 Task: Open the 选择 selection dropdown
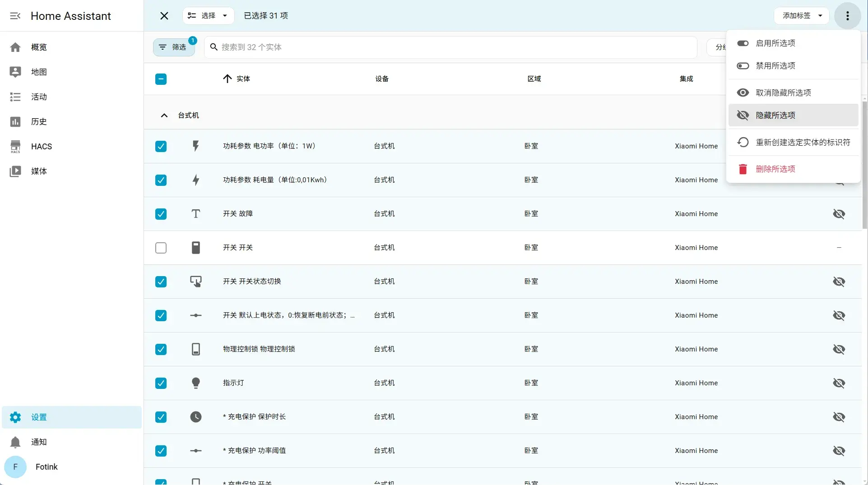click(x=208, y=16)
